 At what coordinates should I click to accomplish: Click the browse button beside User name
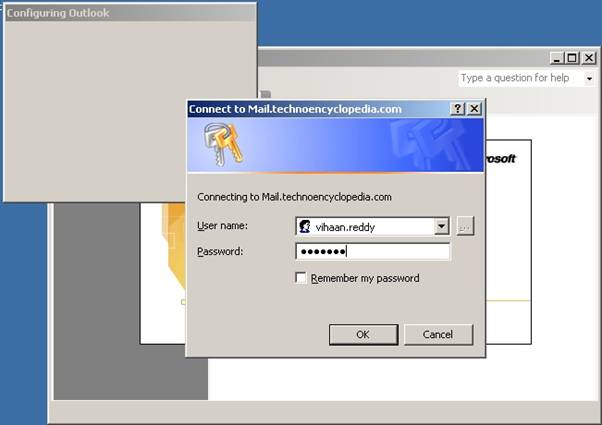465,226
